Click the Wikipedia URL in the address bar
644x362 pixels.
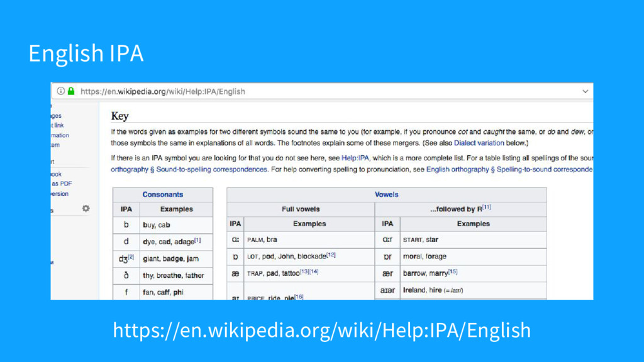pos(163,91)
